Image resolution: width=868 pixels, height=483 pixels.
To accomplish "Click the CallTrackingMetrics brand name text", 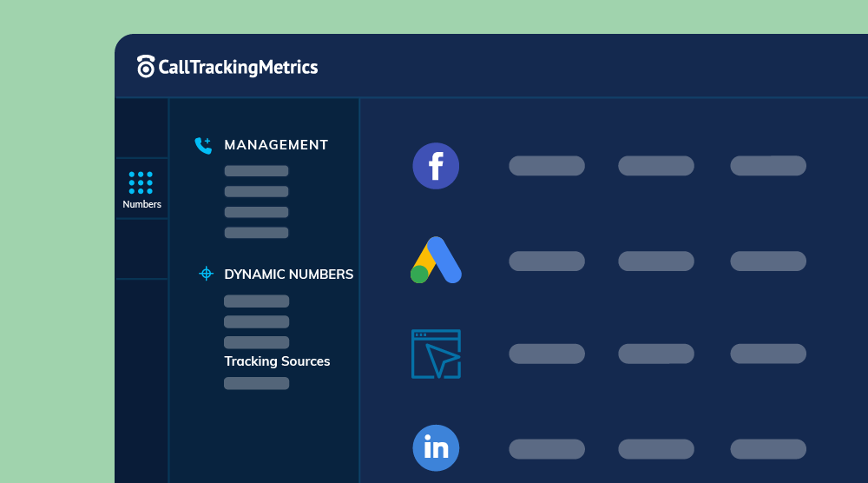I will coord(238,67).
